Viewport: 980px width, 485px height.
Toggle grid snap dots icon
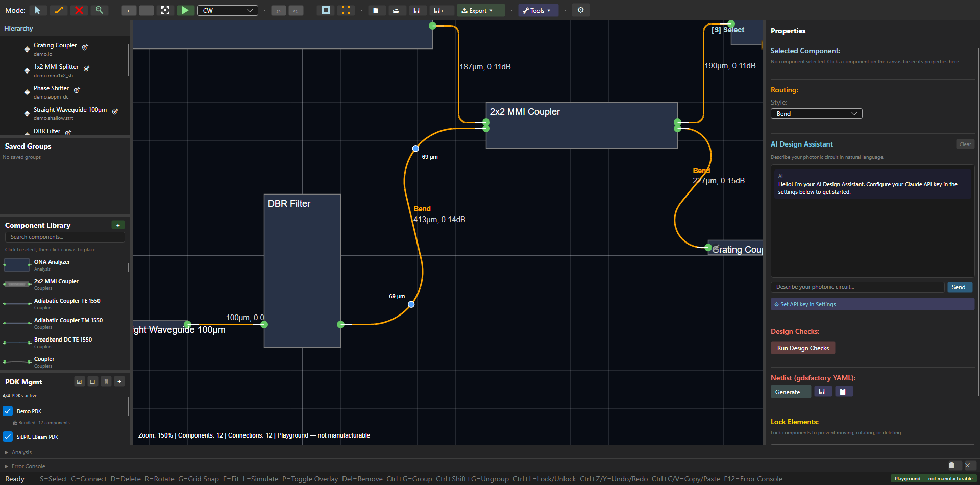point(346,10)
